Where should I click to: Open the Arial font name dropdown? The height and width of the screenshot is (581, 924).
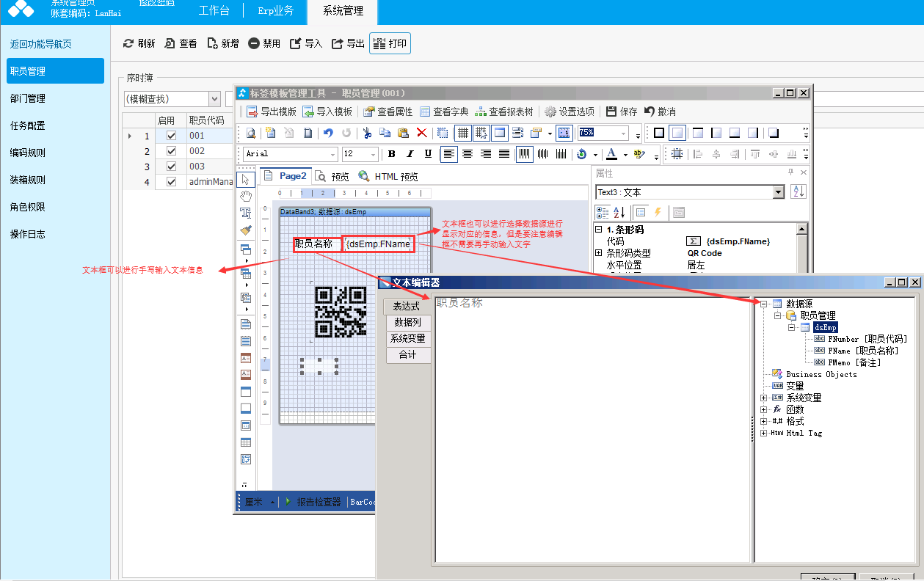point(333,154)
